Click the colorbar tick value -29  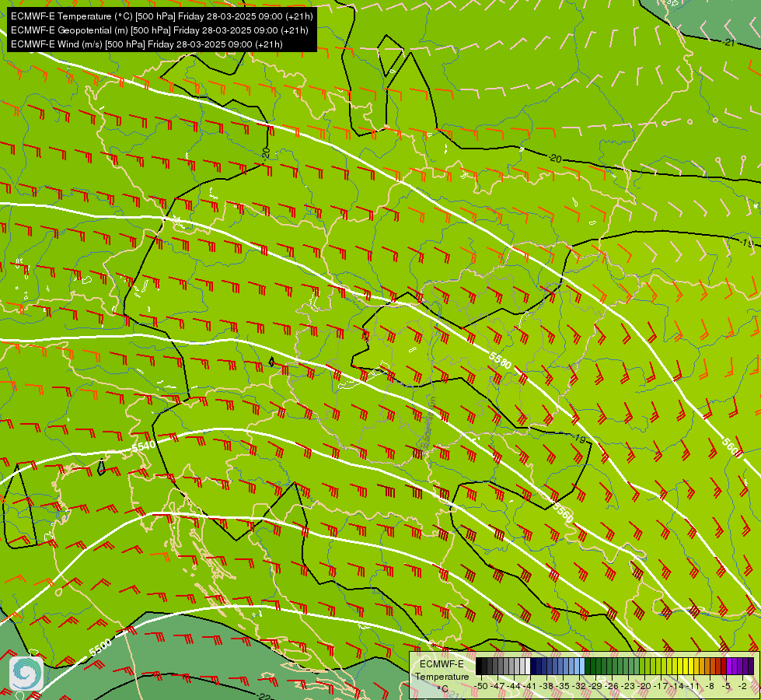(595, 686)
